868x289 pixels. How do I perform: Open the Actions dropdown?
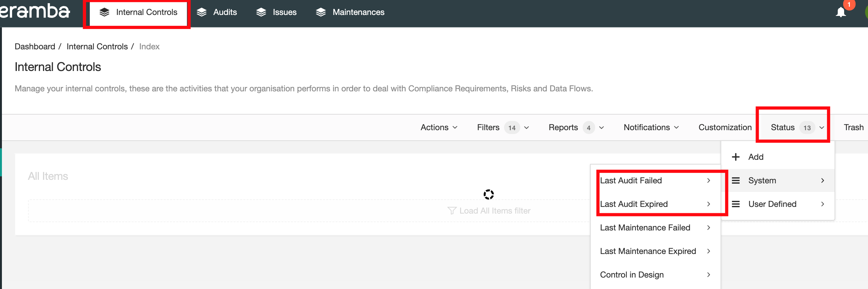(x=439, y=127)
